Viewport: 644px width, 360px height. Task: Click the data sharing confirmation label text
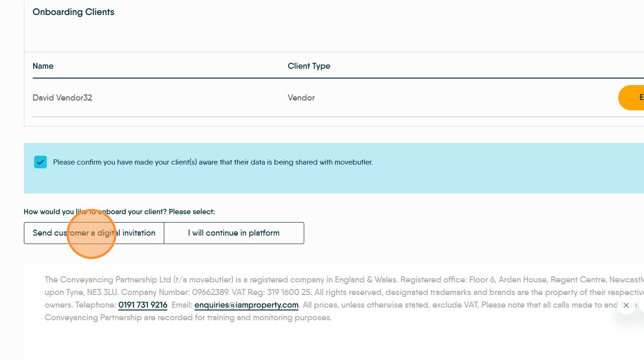213,162
